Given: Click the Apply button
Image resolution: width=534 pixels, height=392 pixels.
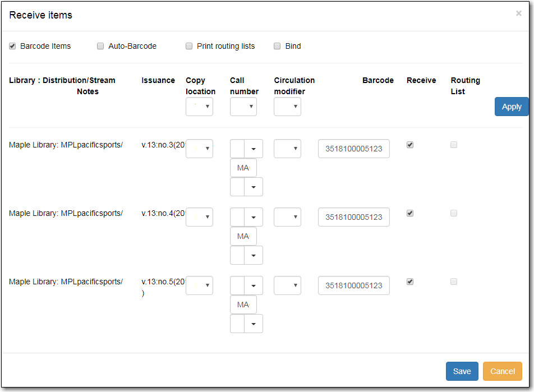Looking at the screenshot, I should pyautogui.click(x=511, y=107).
